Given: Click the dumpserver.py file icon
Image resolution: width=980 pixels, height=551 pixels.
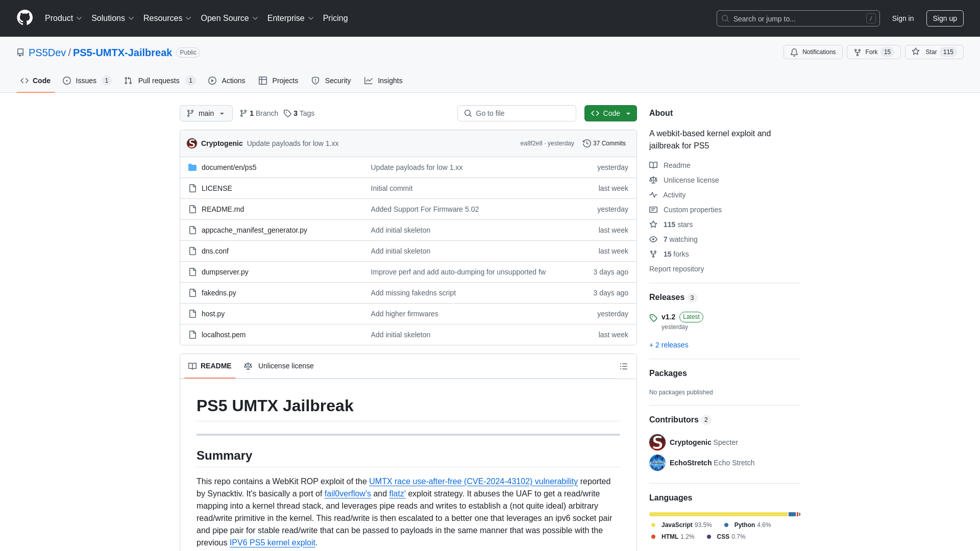Looking at the screenshot, I should tap(192, 272).
